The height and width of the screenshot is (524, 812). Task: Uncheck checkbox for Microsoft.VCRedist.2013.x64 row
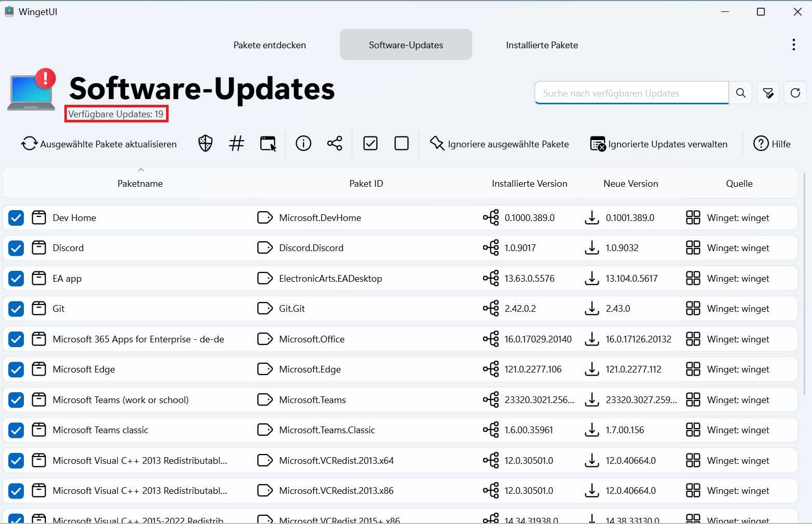(x=16, y=461)
